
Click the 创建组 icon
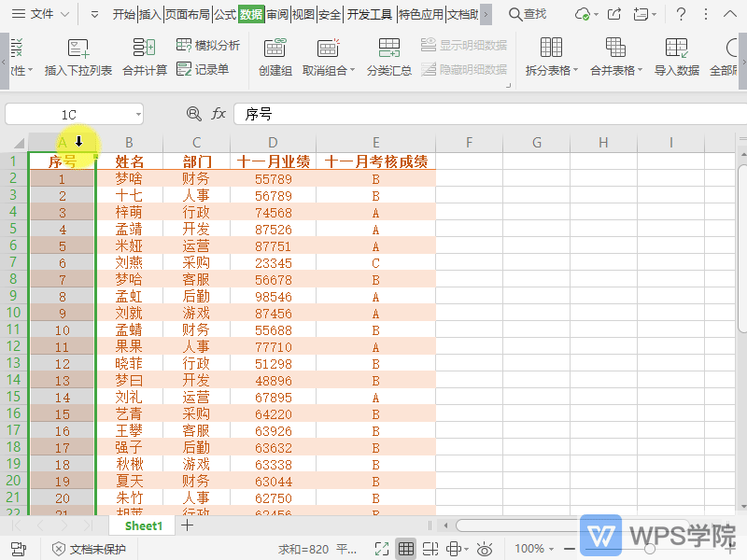click(x=275, y=49)
